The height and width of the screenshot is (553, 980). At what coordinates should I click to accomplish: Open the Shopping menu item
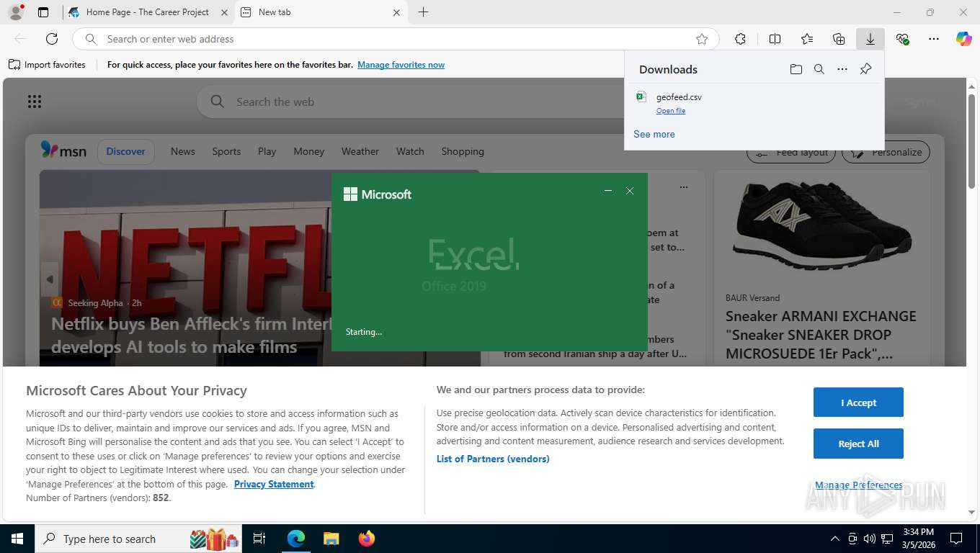463,151
